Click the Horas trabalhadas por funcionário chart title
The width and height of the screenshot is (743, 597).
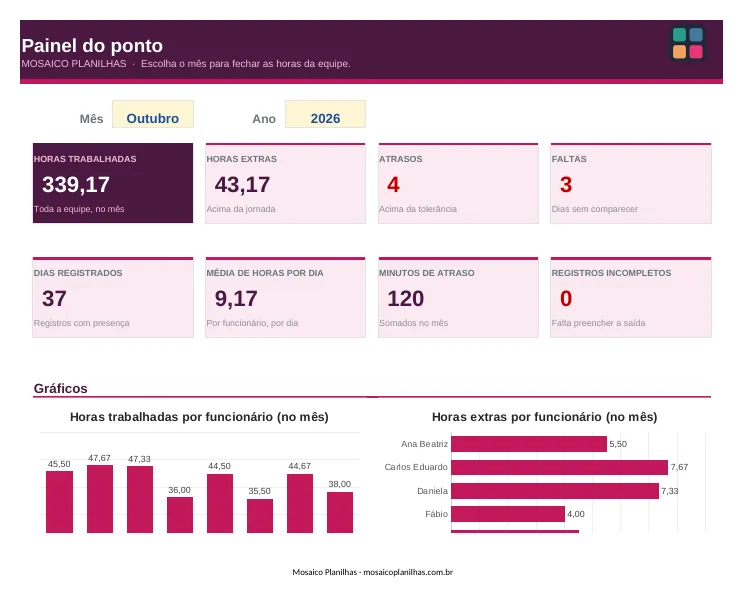pyautogui.click(x=199, y=417)
